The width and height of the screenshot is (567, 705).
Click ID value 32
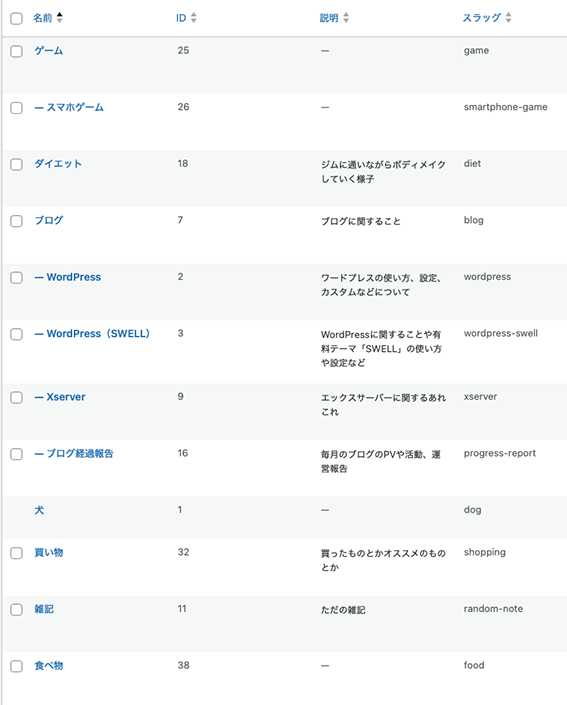183,552
